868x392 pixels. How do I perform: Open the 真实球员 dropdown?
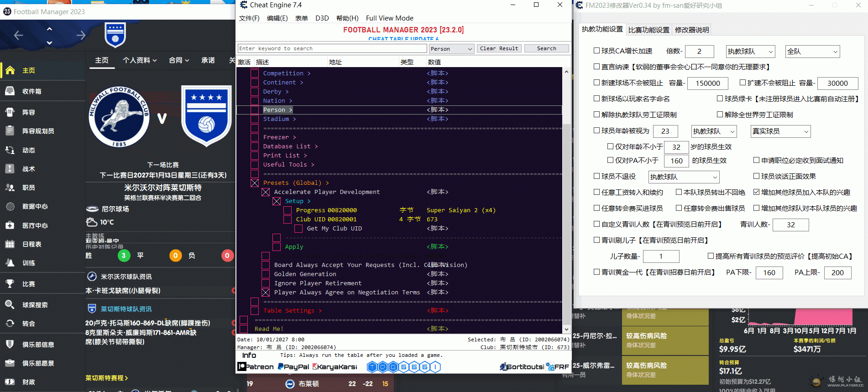780,131
